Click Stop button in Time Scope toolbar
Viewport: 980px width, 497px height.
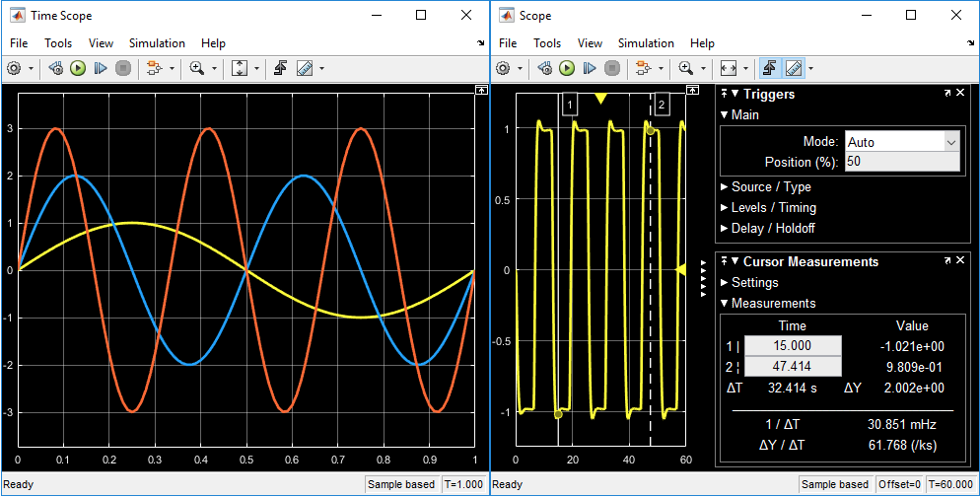pos(122,68)
